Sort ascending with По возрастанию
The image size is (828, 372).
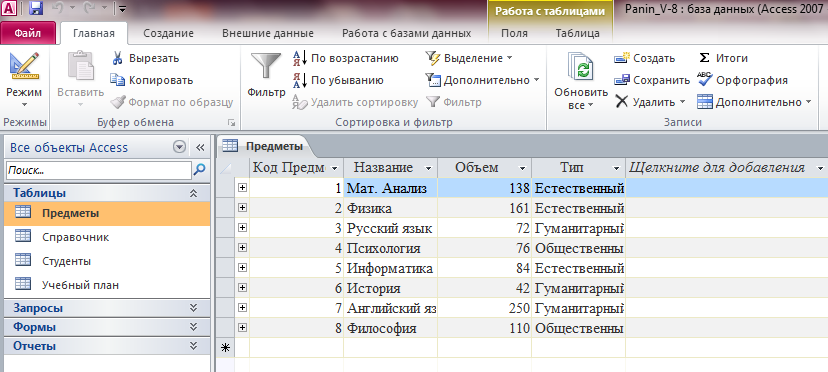point(346,58)
